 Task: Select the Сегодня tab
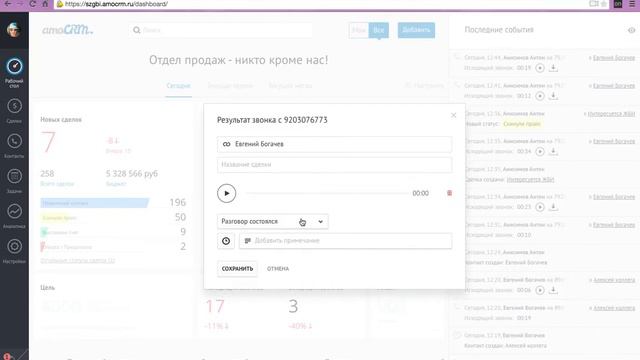click(178, 86)
